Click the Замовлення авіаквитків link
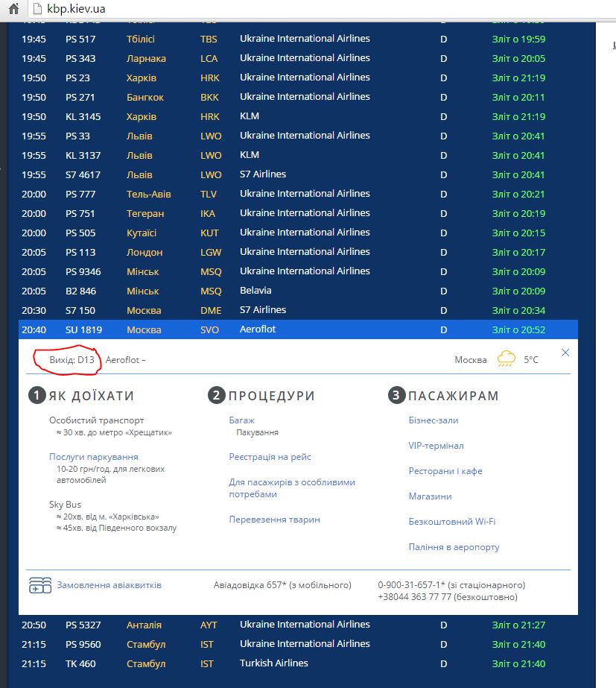Screen dimensions: 616x688 point(109,585)
